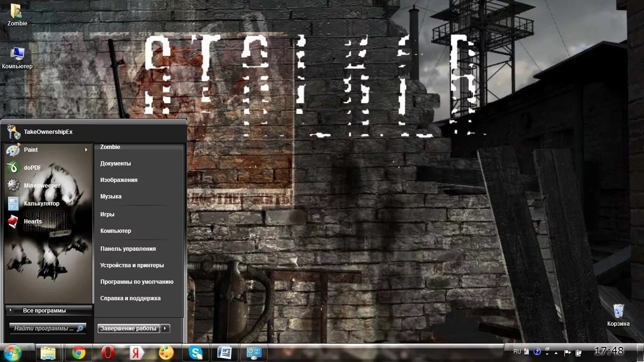This screenshot has width=644, height=362.
Task: Click the language bar restore icon
Action: 547,349
